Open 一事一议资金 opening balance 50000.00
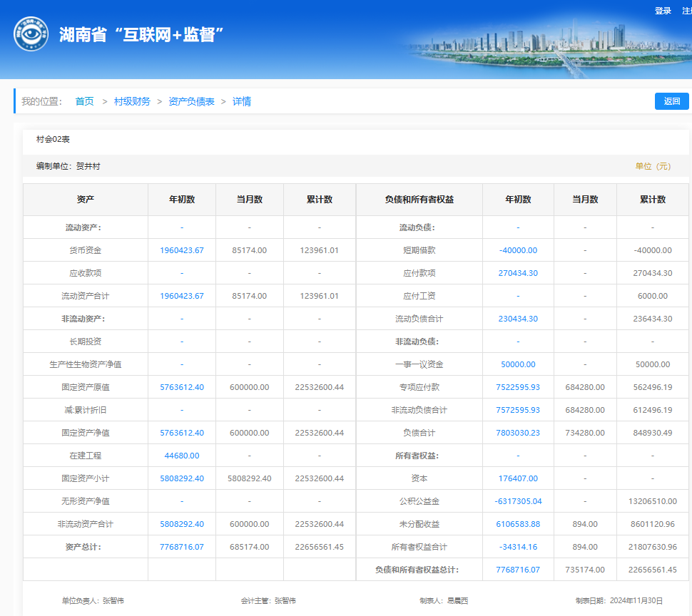 (x=518, y=364)
